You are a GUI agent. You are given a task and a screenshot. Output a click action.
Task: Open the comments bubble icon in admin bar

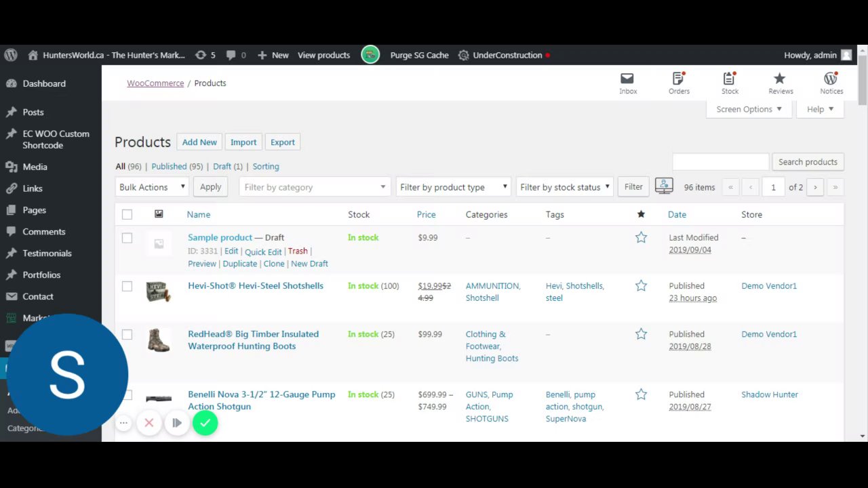point(231,55)
